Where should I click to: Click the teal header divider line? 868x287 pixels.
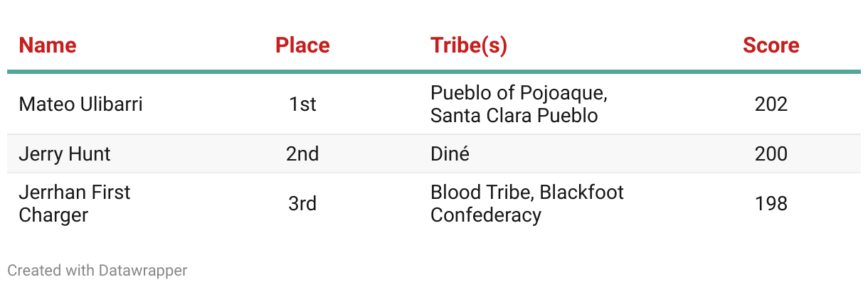click(434, 72)
